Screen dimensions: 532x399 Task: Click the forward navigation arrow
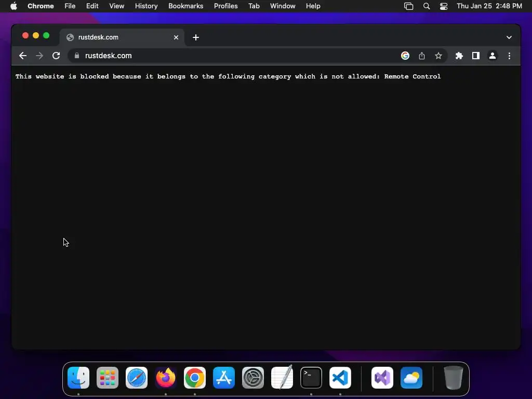click(39, 56)
